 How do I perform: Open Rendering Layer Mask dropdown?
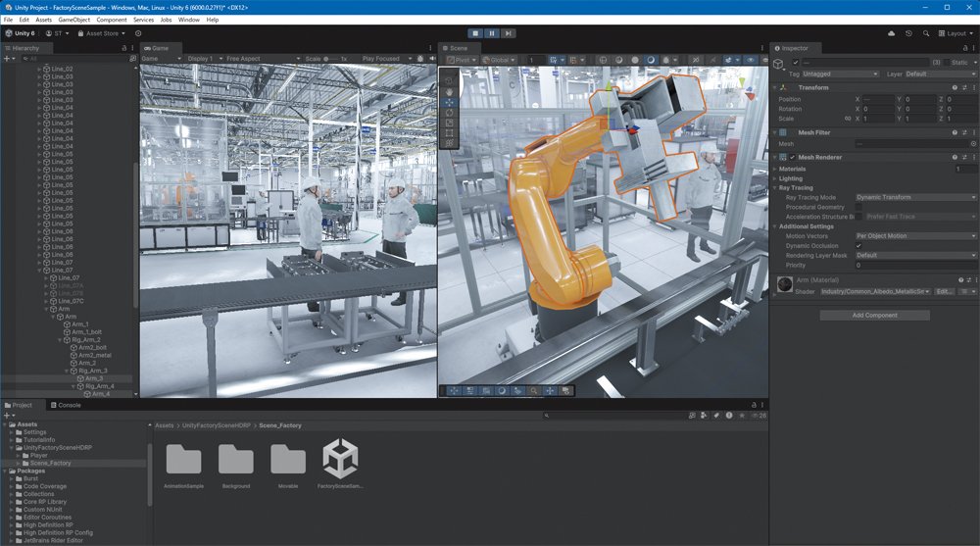click(915, 255)
